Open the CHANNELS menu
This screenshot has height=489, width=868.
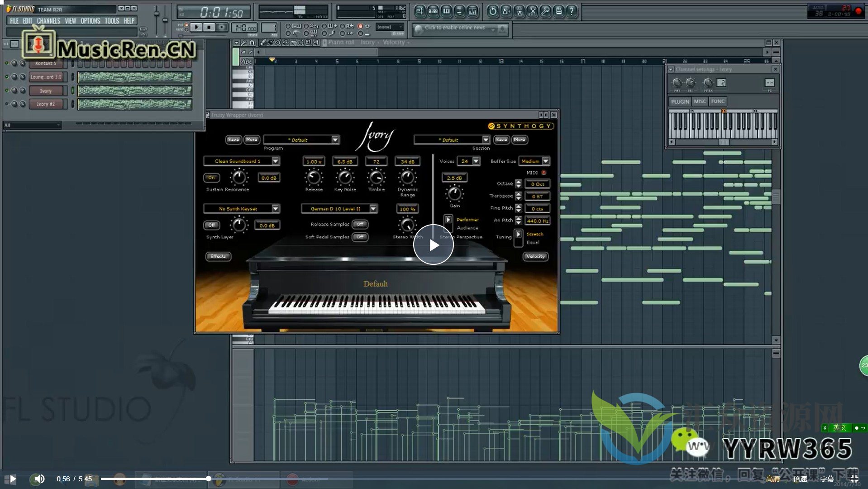[x=48, y=21]
